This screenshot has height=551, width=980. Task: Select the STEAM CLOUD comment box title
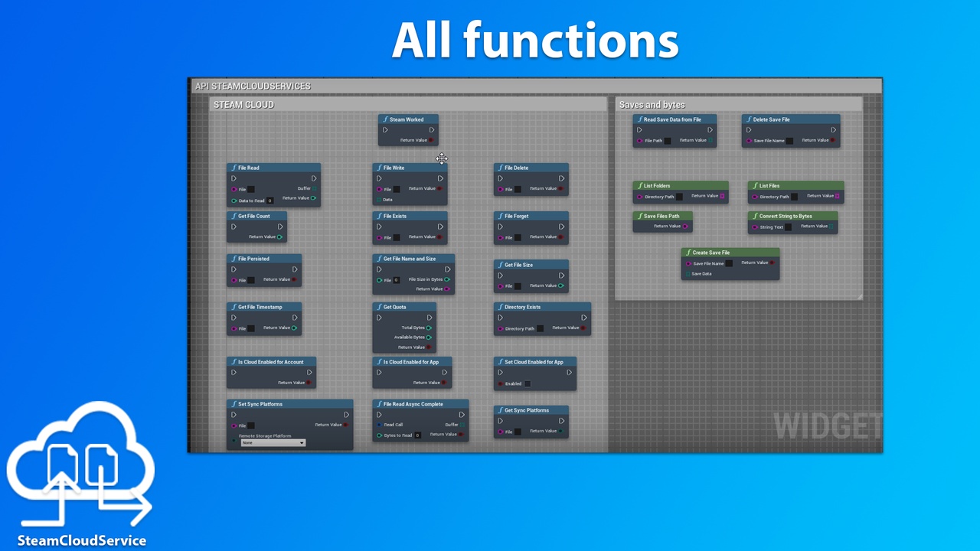[x=243, y=105]
